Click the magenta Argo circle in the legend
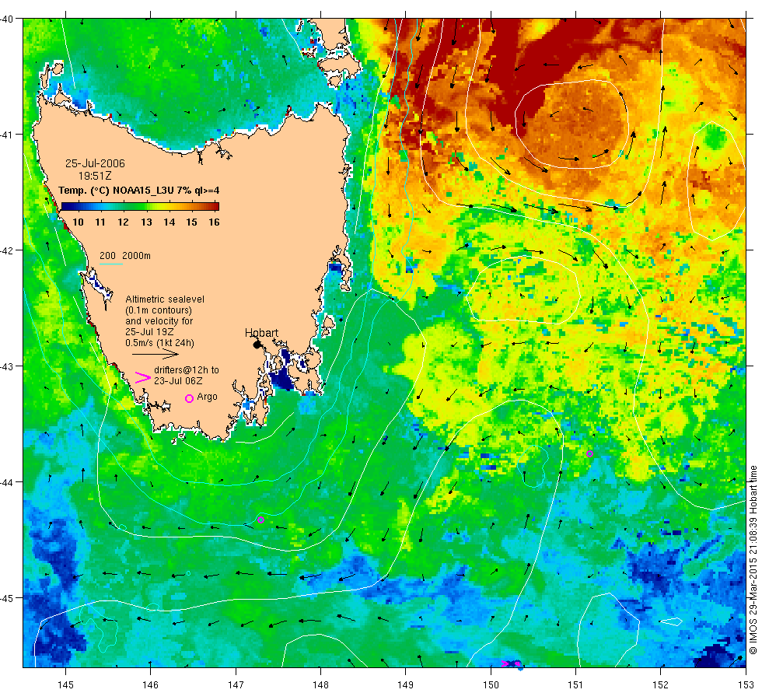This screenshot has width=762, height=700. (190, 398)
